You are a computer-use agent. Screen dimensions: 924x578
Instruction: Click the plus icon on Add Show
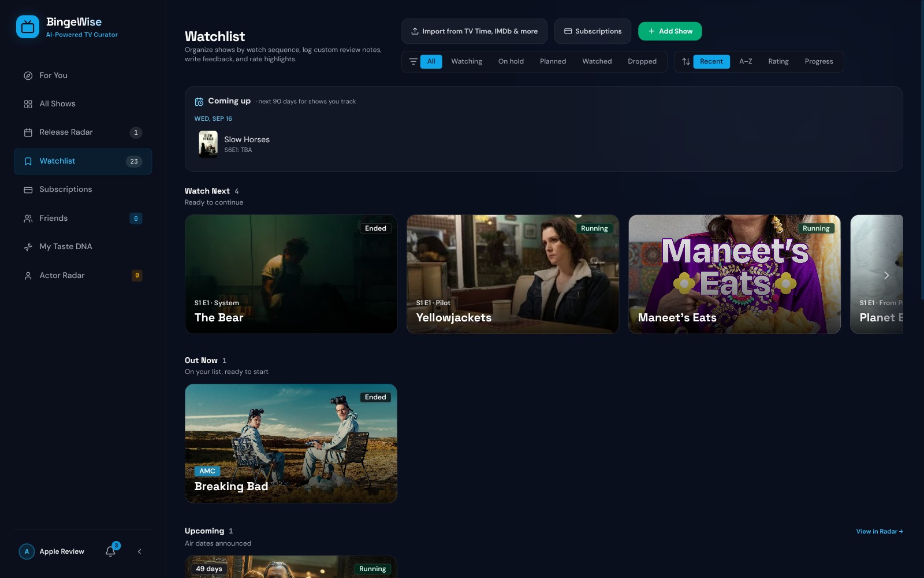651,31
